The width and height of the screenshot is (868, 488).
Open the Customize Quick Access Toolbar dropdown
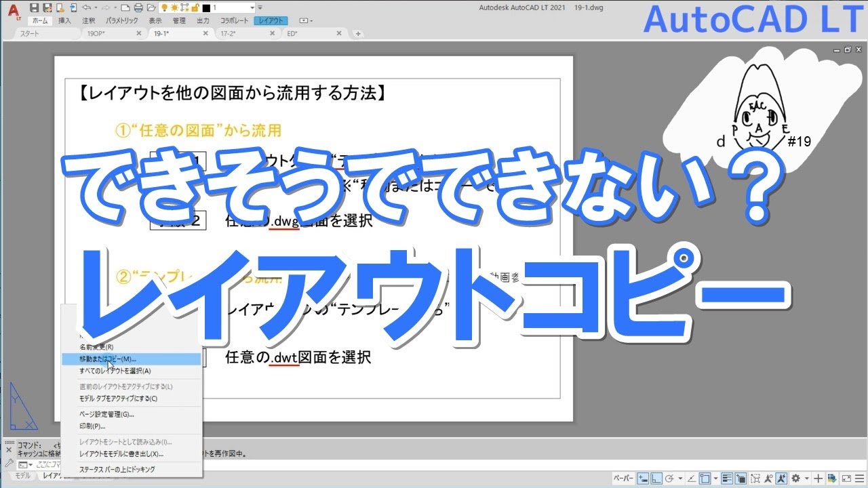coord(260,7)
